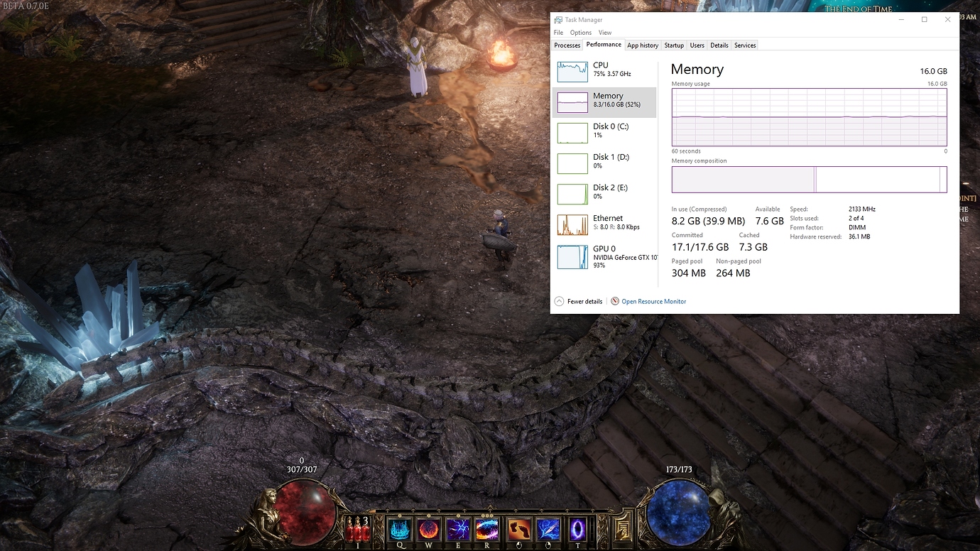
Task: Click the purple portal skill on T
Action: pos(577,529)
